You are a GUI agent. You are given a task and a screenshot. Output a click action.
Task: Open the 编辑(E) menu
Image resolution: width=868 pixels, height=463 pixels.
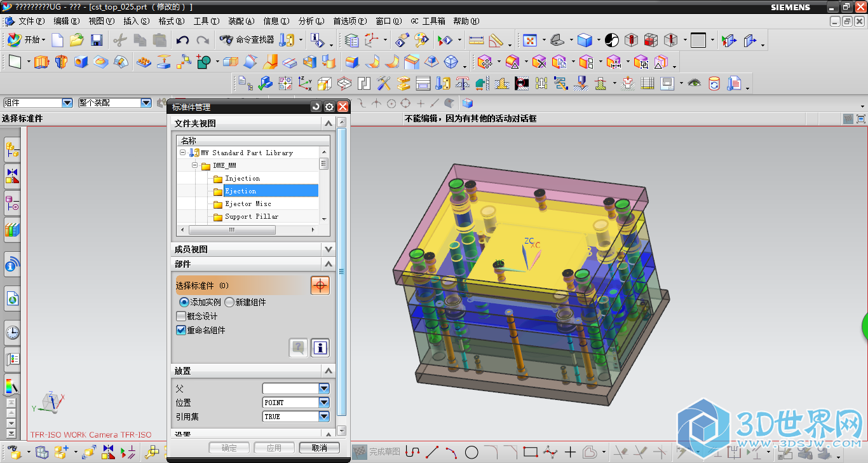(66, 21)
